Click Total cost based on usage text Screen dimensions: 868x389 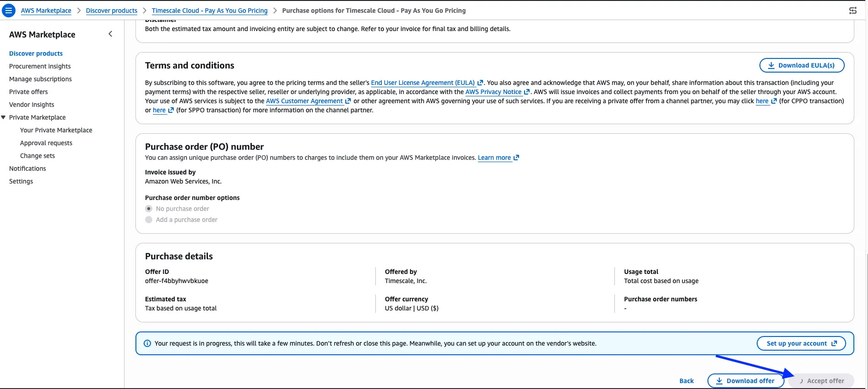click(x=661, y=281)
